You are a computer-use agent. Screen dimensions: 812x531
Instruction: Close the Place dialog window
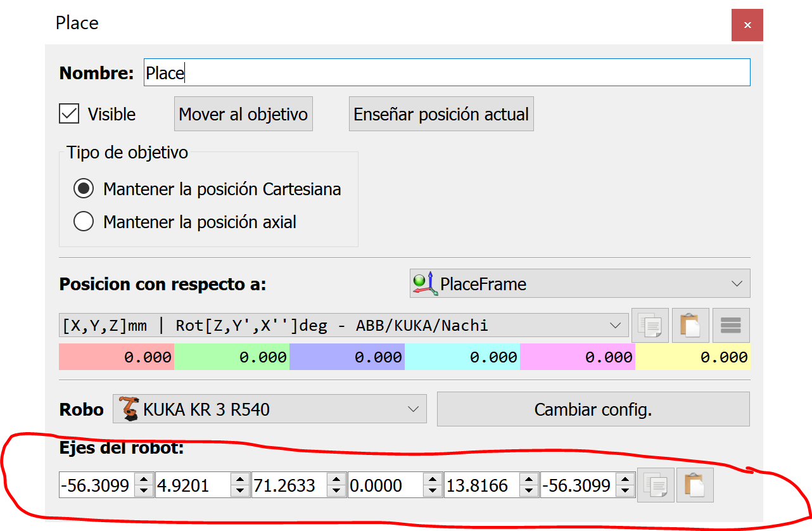(747, 25)
